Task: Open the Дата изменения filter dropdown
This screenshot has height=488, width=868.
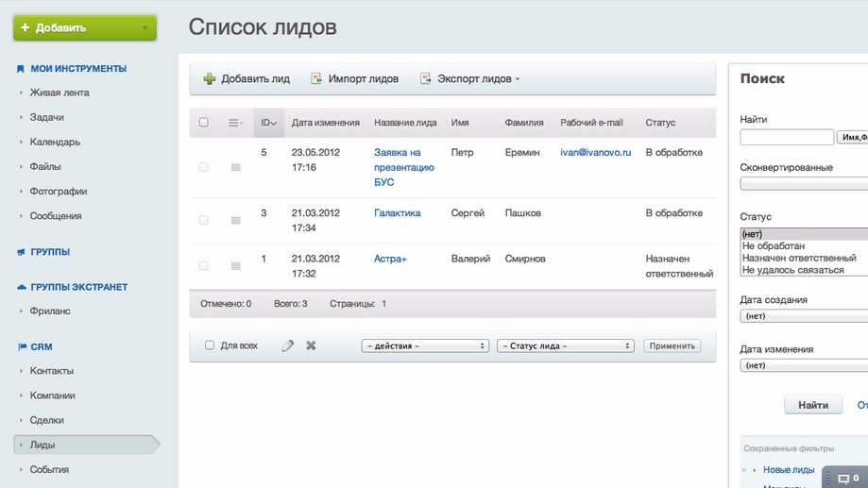Action: [x=804, y=365]
